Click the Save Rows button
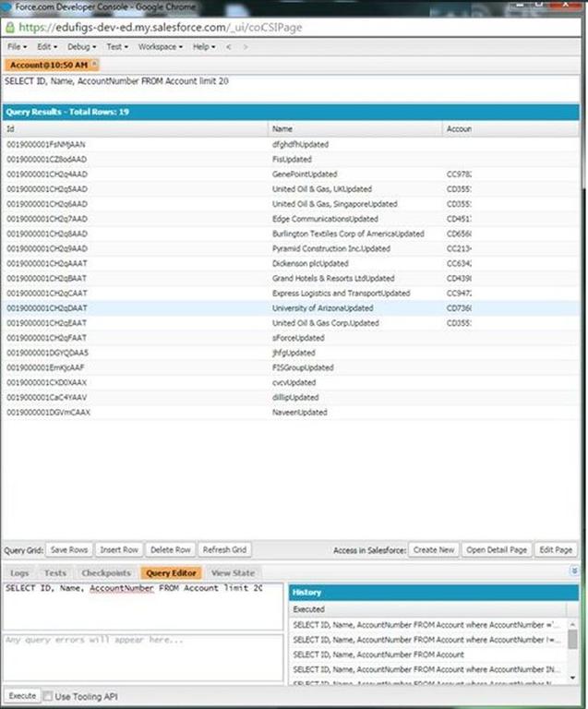The image size is (588, 709). click(x=69, y=550)
